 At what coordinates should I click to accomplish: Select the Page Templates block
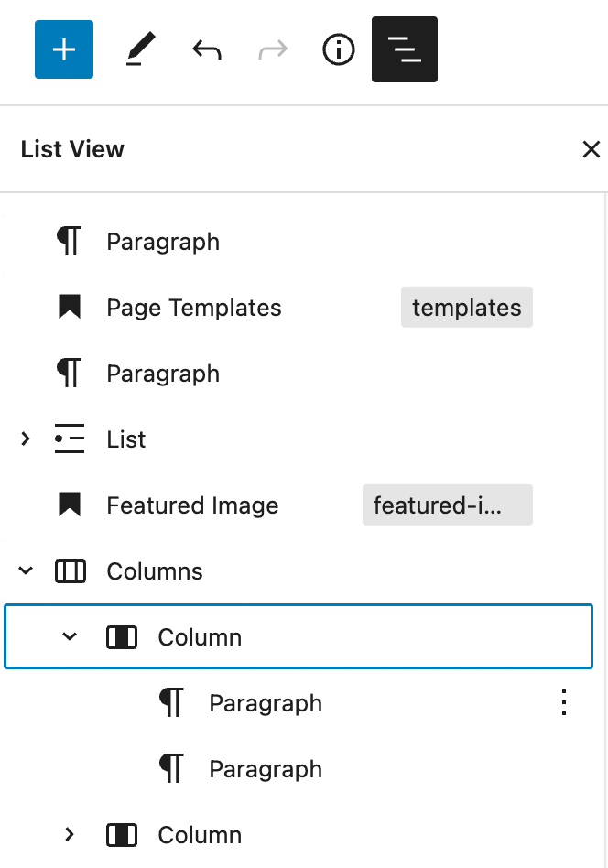pyautogui.click(x=193, y=307)
